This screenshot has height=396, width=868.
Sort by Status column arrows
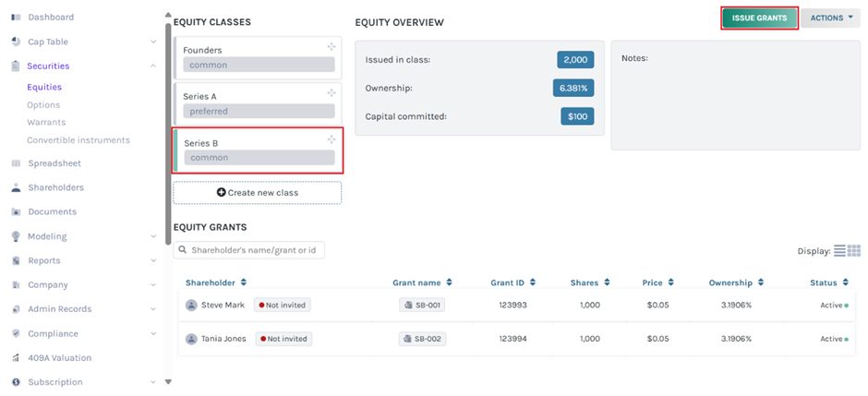pyautogui.click(x=845, y=282)
